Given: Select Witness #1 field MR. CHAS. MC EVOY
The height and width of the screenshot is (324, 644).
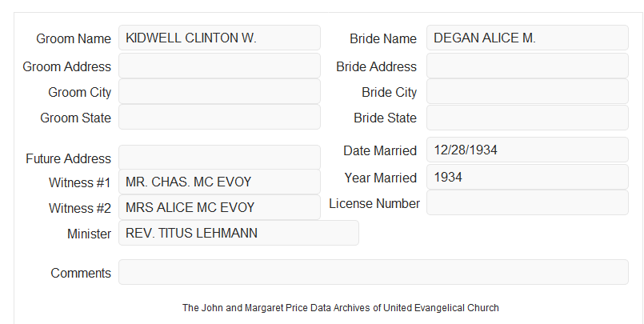Looking at the screenshot, I should tap(219, 182).
